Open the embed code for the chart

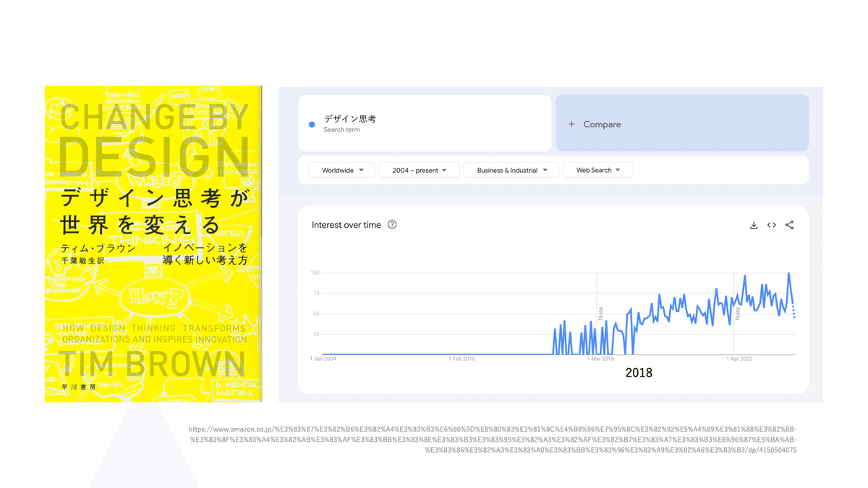pyautogui.click(x=771, y=225)
